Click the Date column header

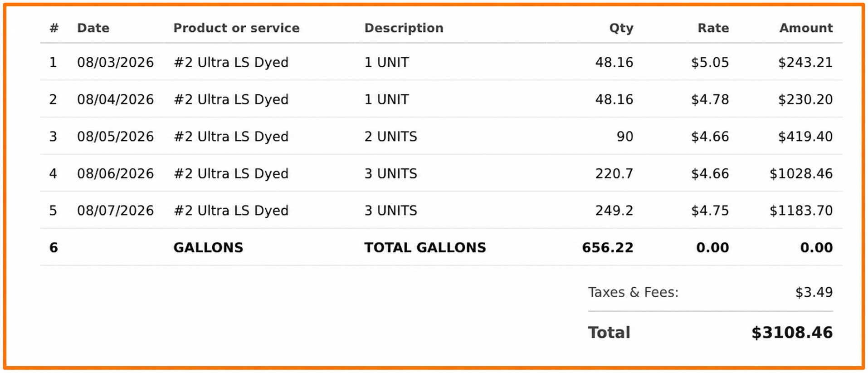[x=93, y=28]
